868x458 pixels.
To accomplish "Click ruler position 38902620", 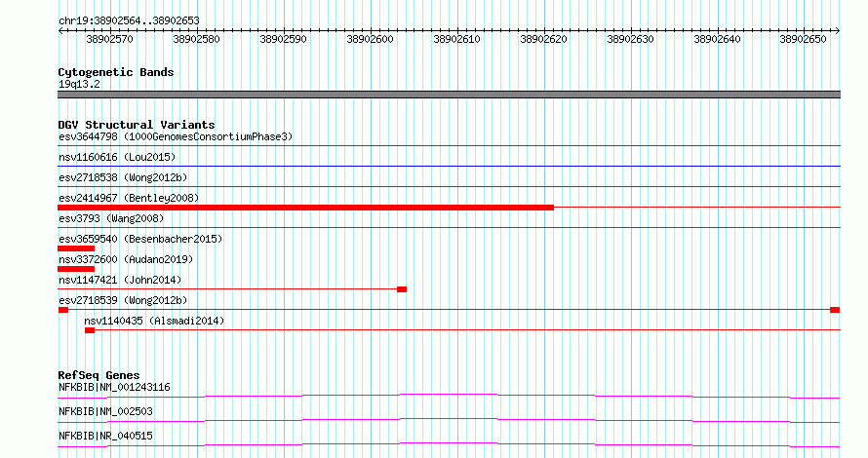I will (x=543, y=39).
